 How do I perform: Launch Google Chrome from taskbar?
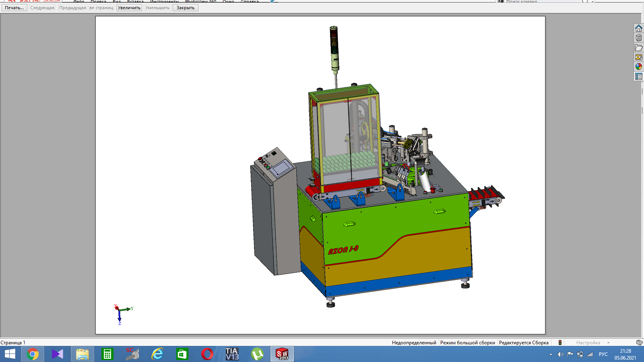pos(33,354)
